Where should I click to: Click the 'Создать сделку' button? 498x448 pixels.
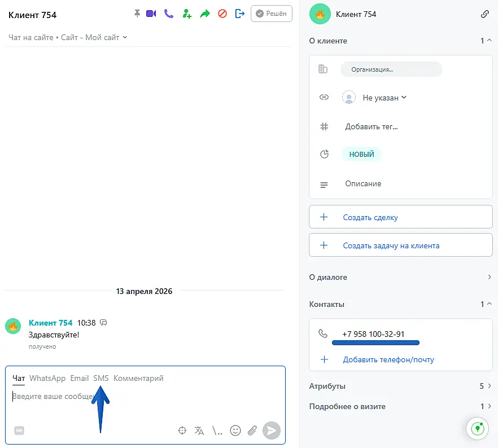(400, 217)
